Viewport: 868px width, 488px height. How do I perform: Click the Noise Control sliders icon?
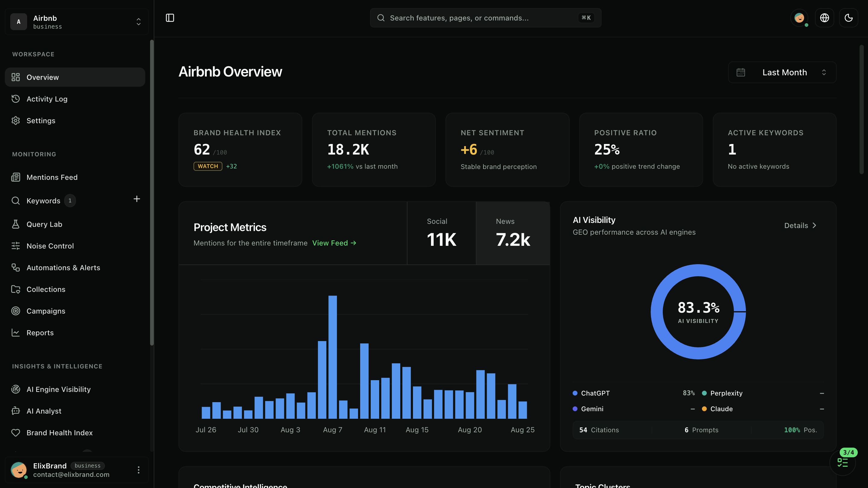point(15,246)
